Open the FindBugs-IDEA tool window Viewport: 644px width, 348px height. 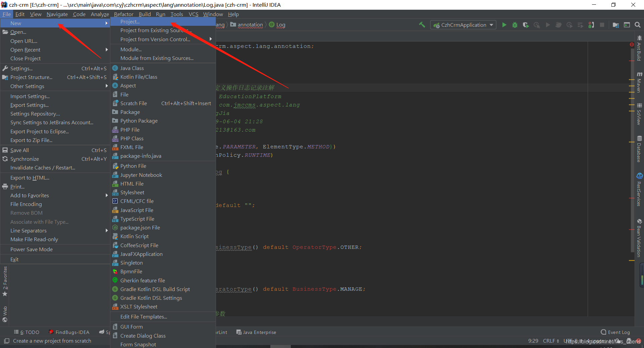69,332
